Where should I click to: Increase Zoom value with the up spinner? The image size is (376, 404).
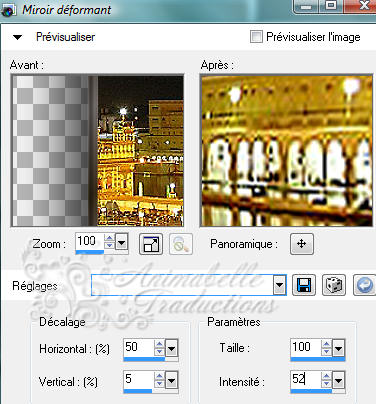(x=109, y=238)
